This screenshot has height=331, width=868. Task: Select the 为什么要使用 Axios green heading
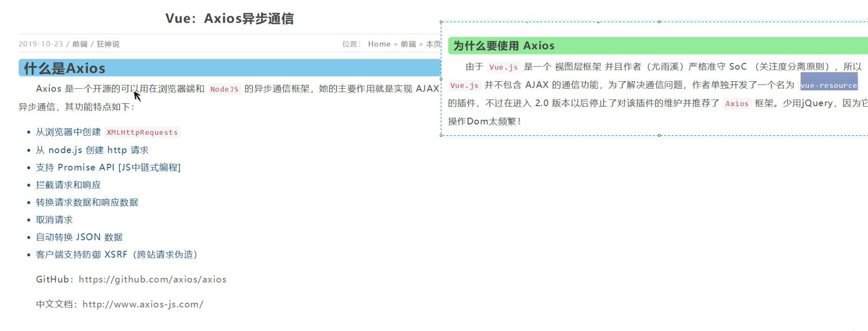(504, 46)
